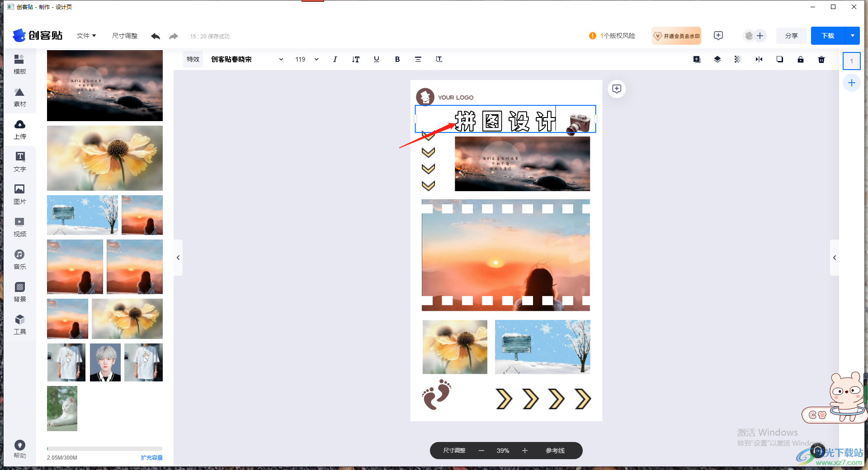
Task: Select the camera graphic on canvas
Action: 578,124
